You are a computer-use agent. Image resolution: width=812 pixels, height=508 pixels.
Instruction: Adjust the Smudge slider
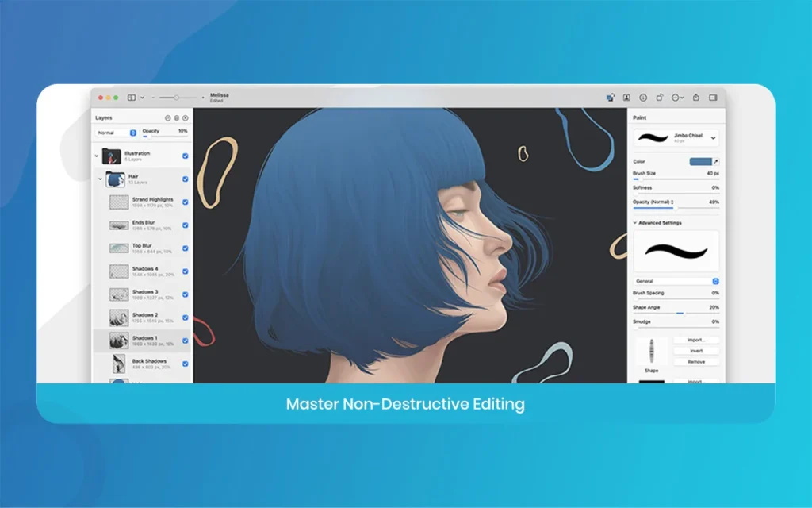point(676,328)
